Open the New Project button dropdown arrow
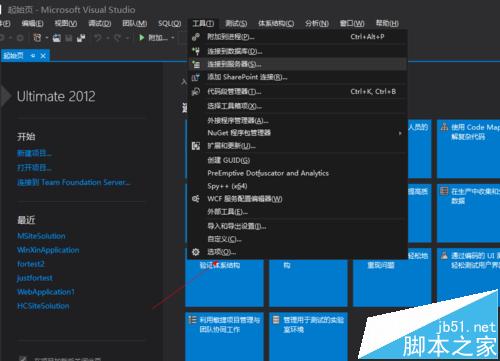Screen dimensions: 500x361 46,38
